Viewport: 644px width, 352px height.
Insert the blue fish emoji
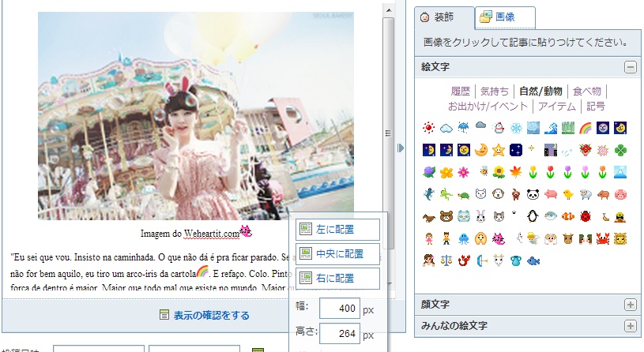533,260
